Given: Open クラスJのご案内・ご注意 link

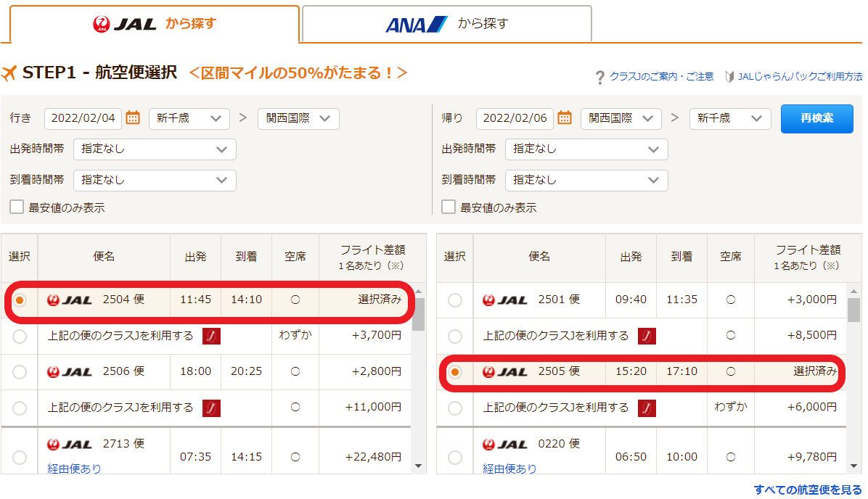Looking at the screenshot, I should coord(661,76).
